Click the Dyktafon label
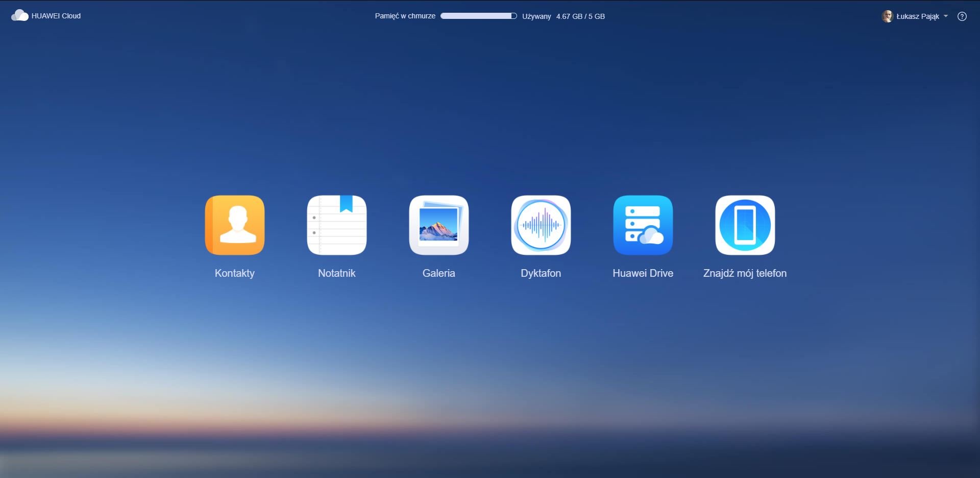Image resolution: width=980 pixels, height=478 pixels. click(x=541, y=273)
